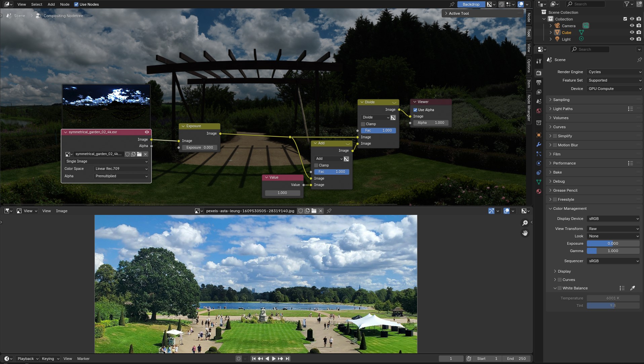This screenshot has width=644, height=364.
Task: Hide the Cube in viewport (eye icon)
Action: [632, 33]
